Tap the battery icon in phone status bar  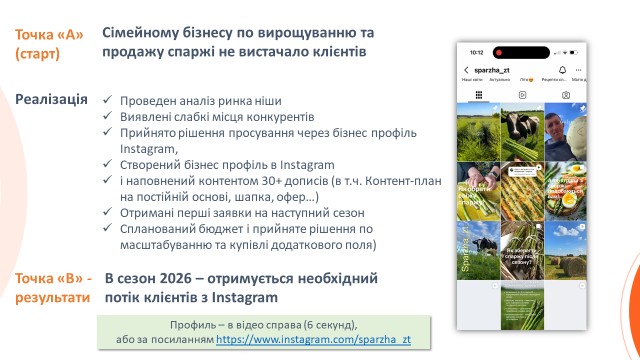tap(574, 53)
